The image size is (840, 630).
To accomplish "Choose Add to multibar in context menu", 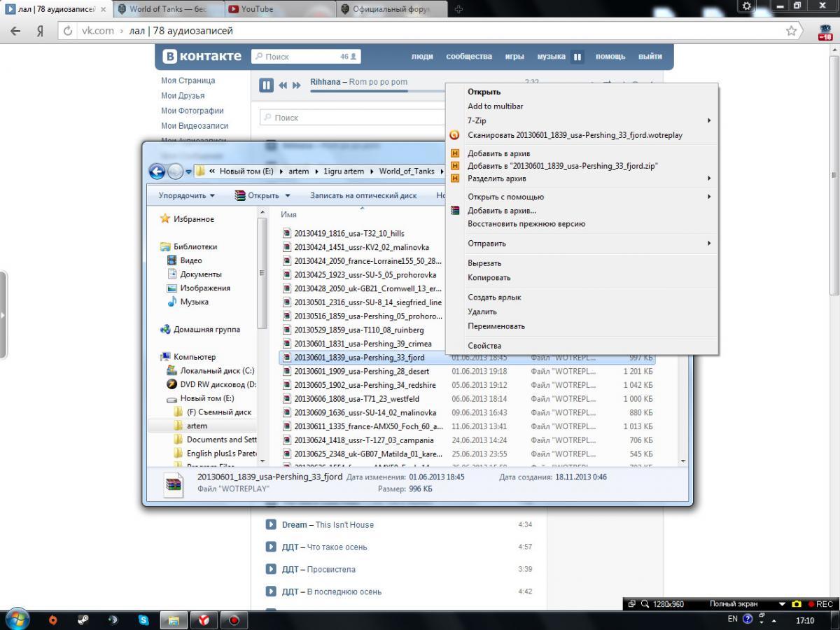I will click(x=581, y=106).
